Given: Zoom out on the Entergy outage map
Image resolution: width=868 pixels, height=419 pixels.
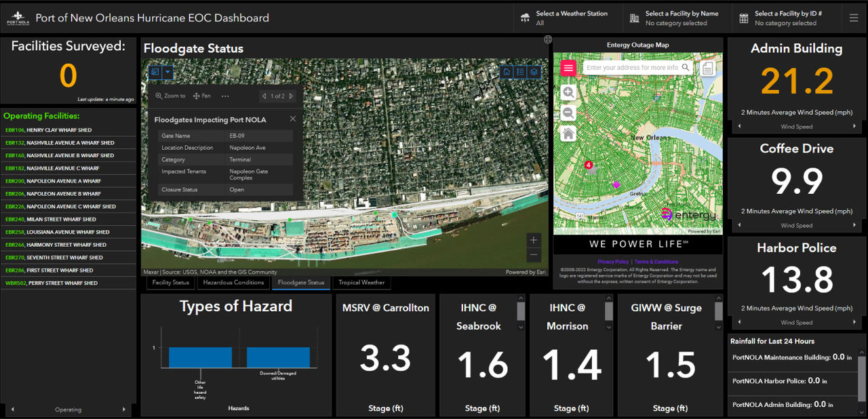Looking at the screenshot, I should click(568, 113).
